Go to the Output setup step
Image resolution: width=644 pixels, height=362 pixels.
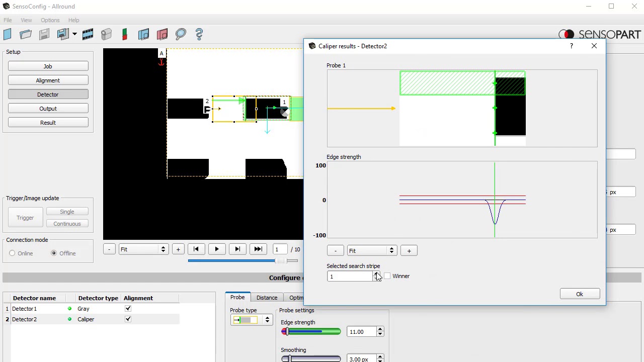point(48,109)
